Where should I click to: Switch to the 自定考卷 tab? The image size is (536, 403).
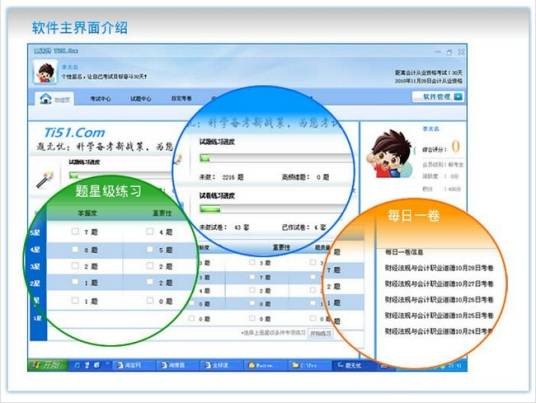coord(182,98)
